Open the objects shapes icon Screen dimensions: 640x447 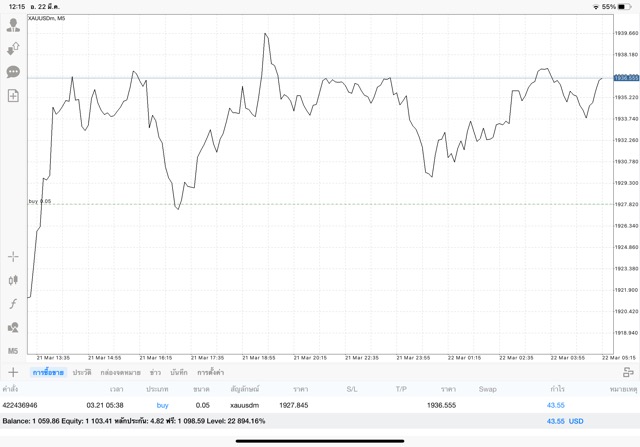pyautogui.click(x=13, y=327)
